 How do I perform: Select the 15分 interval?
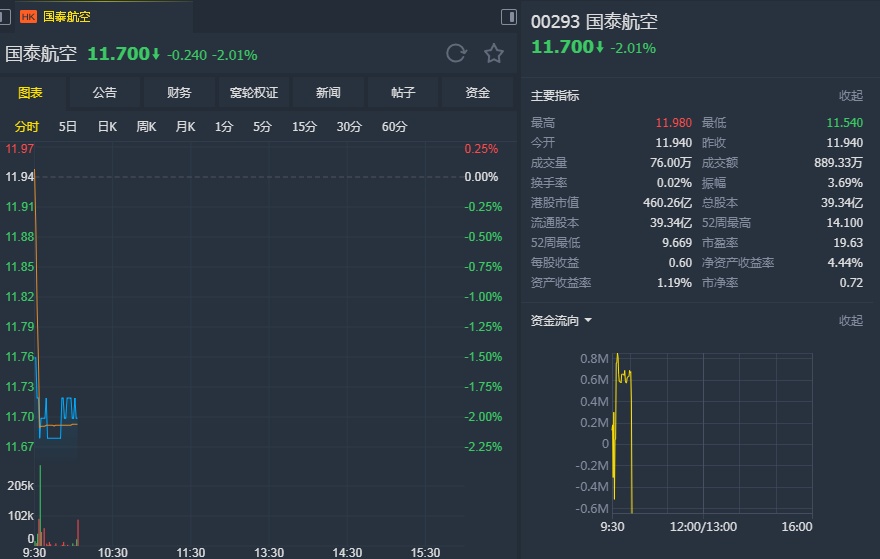(304, 127)
